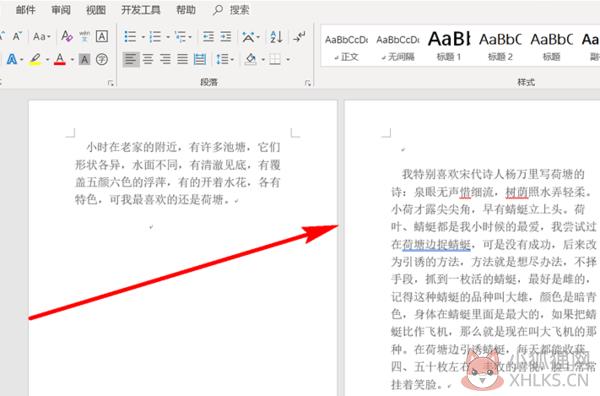
Task: Click the Character Border icon
Action: [102, 36]
